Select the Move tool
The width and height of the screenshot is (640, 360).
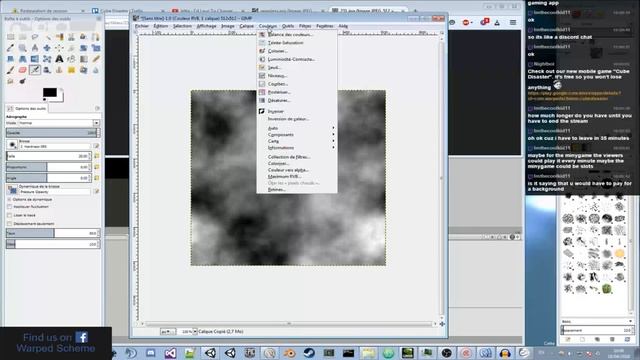coord(47,48)
